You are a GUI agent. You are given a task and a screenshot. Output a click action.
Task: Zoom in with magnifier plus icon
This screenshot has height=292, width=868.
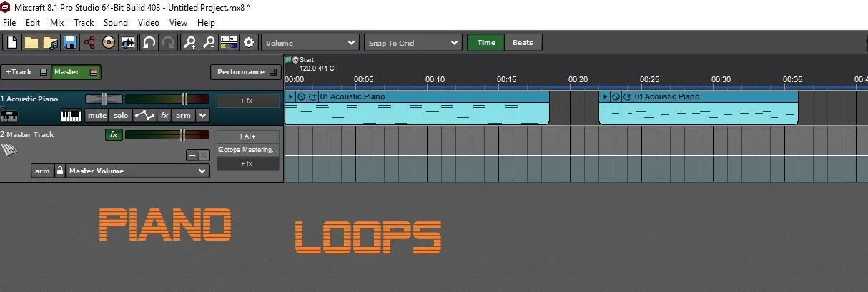click(x=189, y=43)
